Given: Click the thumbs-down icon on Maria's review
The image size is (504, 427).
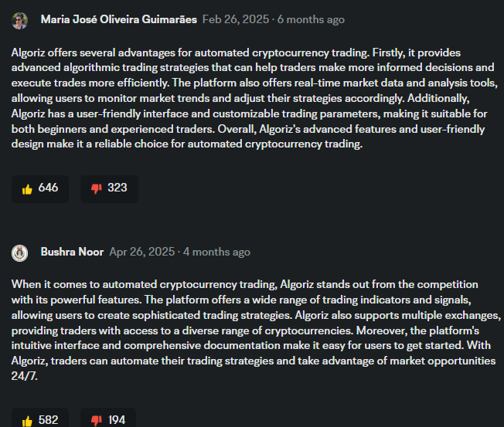Looking at the screenshot, I should coord(97,188).
